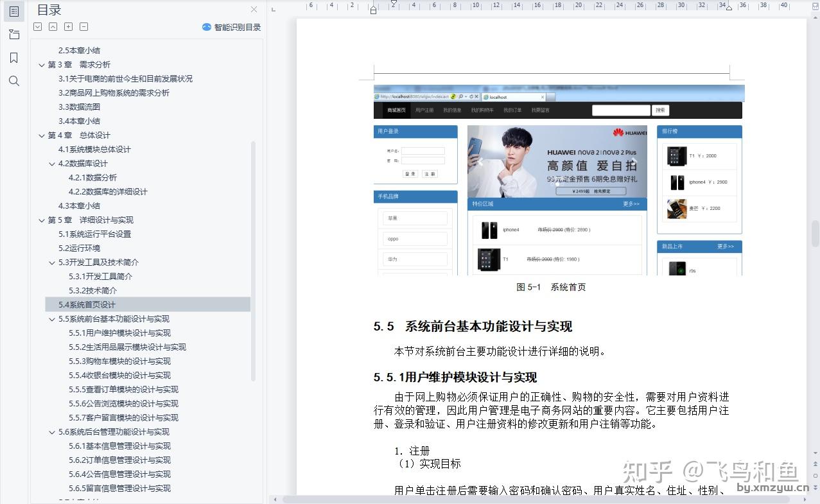Click the expand-all down-arrow button under 目录
This screenshot has width=820, height=504.
point(37,27)
